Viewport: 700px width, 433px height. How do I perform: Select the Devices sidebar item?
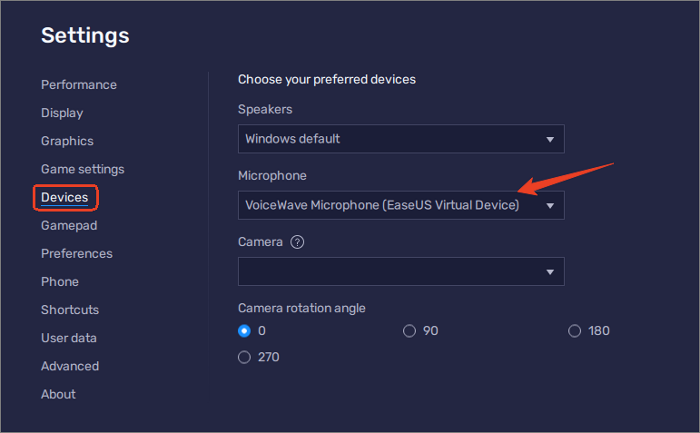pyautogui.click(x=65, y=198)
